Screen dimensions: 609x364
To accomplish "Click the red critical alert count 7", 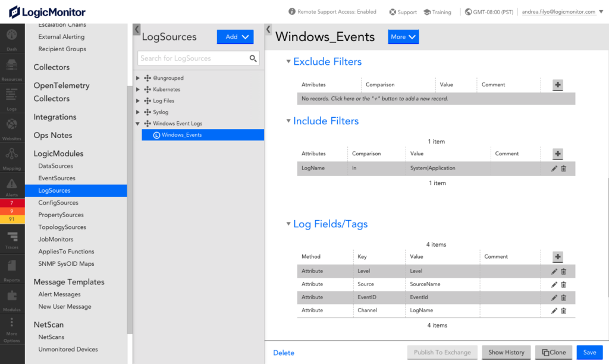I will [x=12, y=203].
